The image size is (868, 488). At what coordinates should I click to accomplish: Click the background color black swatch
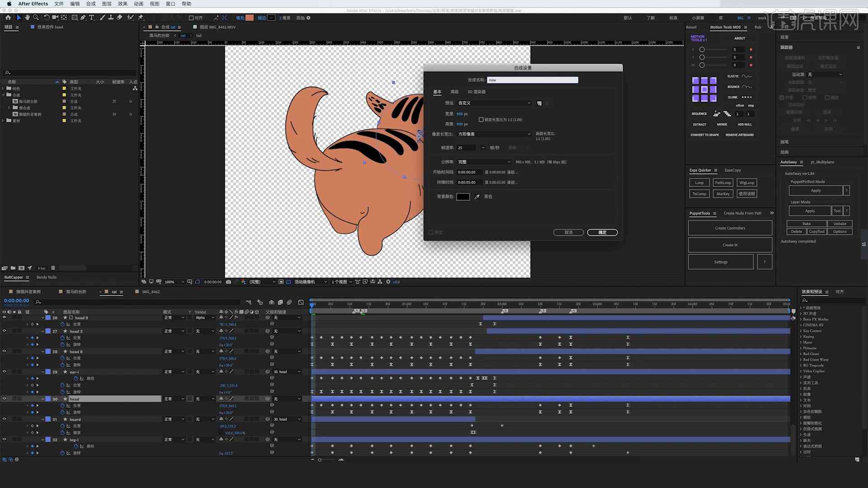click(463, 197)
